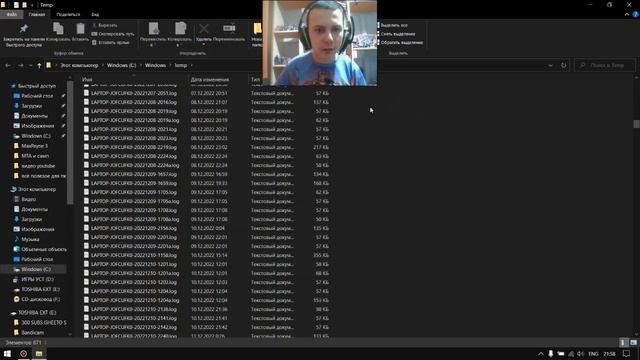Click the New folder icon in ribbon
Viewport: 640px width, 360px height.
coord(257,29)
